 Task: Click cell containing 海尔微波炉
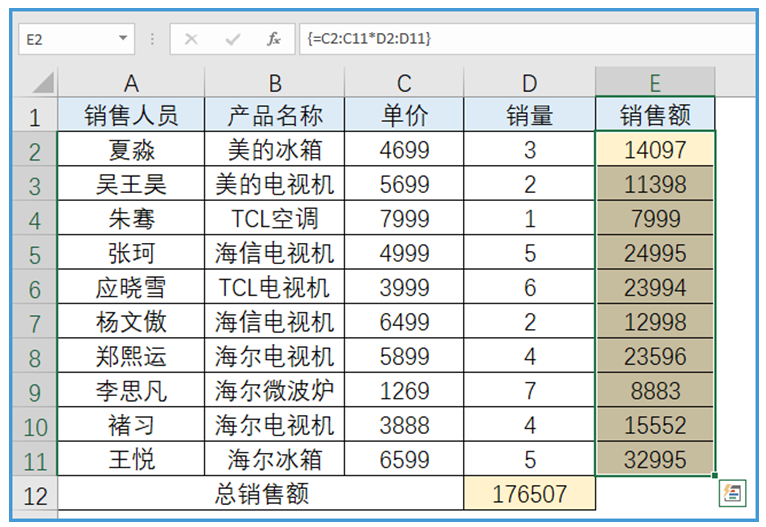point(274,391)
